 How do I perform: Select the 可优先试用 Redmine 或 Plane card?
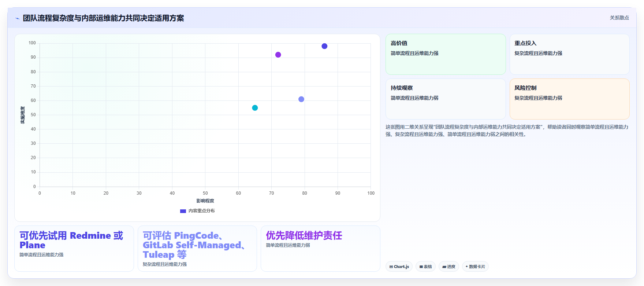pos(74,249)
